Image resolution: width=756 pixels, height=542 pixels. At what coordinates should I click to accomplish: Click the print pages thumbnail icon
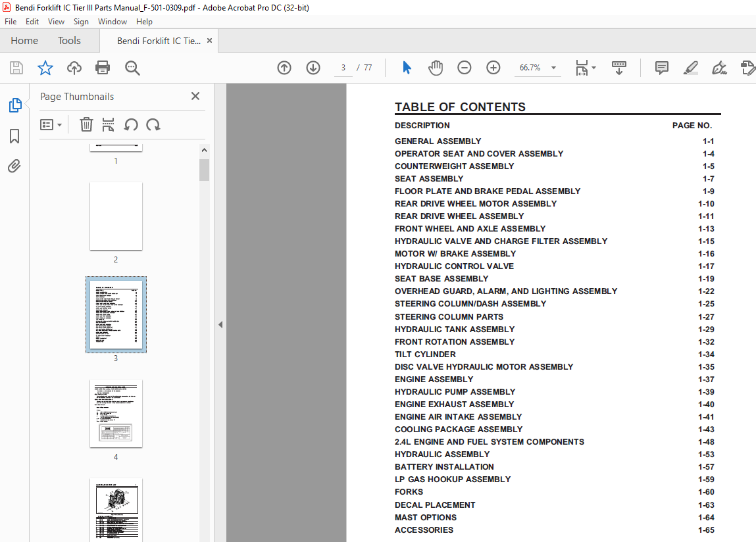(109, 125)
